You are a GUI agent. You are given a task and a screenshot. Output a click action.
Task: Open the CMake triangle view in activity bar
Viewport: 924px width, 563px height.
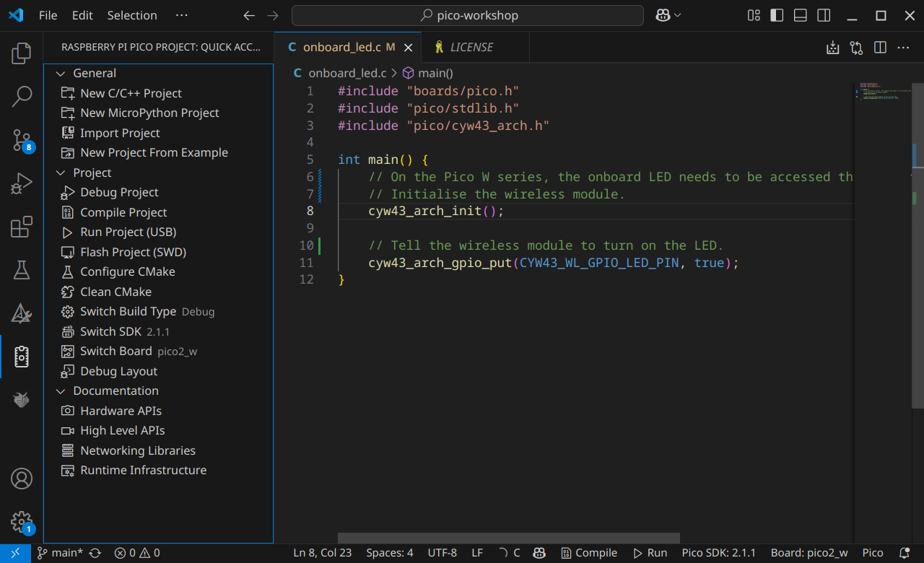[x=22, y=313]
